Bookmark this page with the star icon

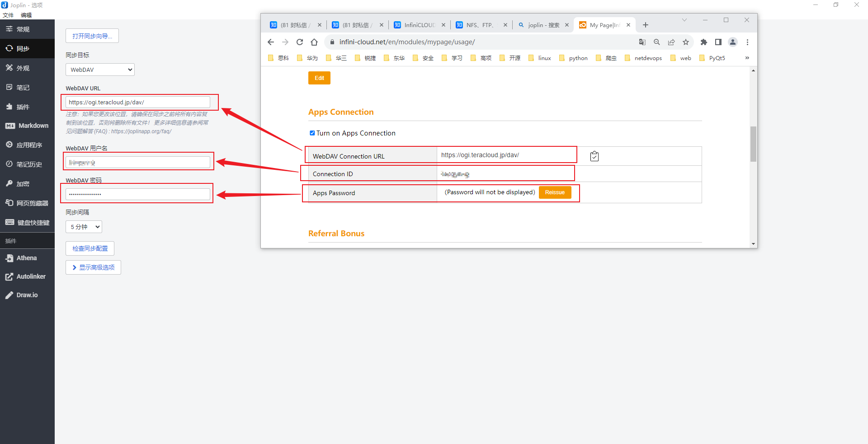pyautogui.click(x=686, y=42)
